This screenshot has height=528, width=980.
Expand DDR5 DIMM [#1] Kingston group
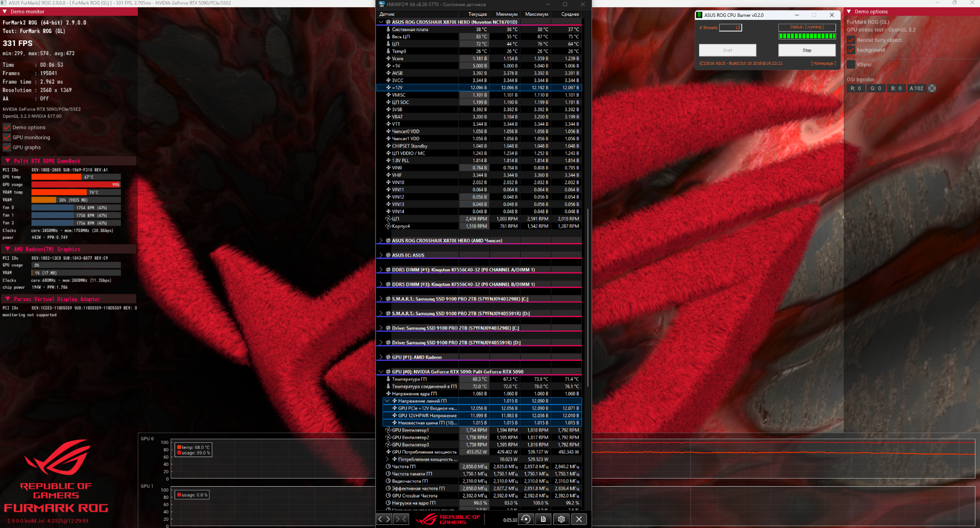(x=381, y=270)
